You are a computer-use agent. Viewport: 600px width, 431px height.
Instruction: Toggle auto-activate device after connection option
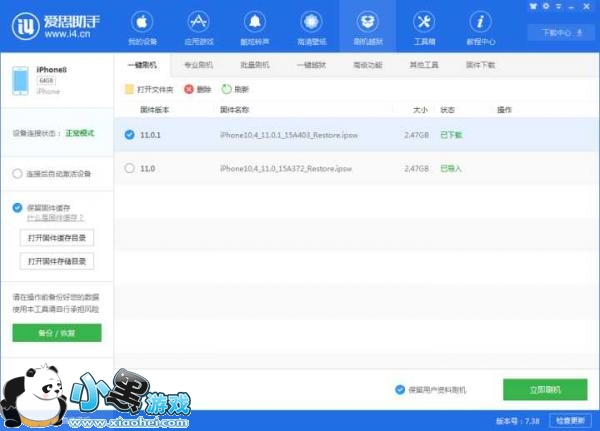(x=17, y=174)
